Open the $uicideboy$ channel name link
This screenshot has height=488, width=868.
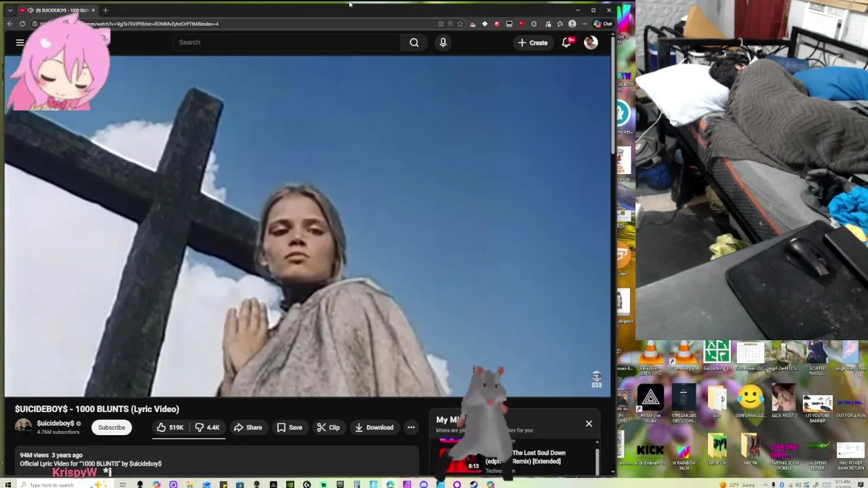pos(56,423)
